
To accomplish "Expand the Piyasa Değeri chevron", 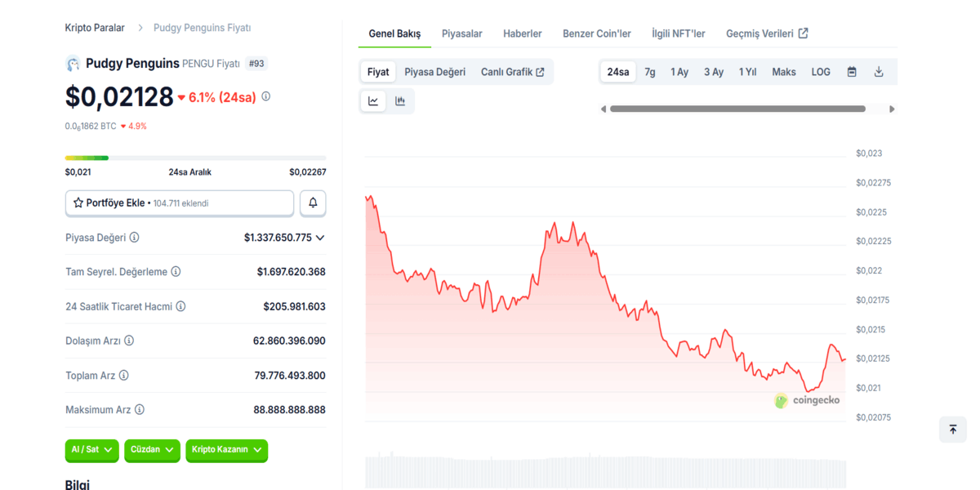I will (x=320, y=238).
